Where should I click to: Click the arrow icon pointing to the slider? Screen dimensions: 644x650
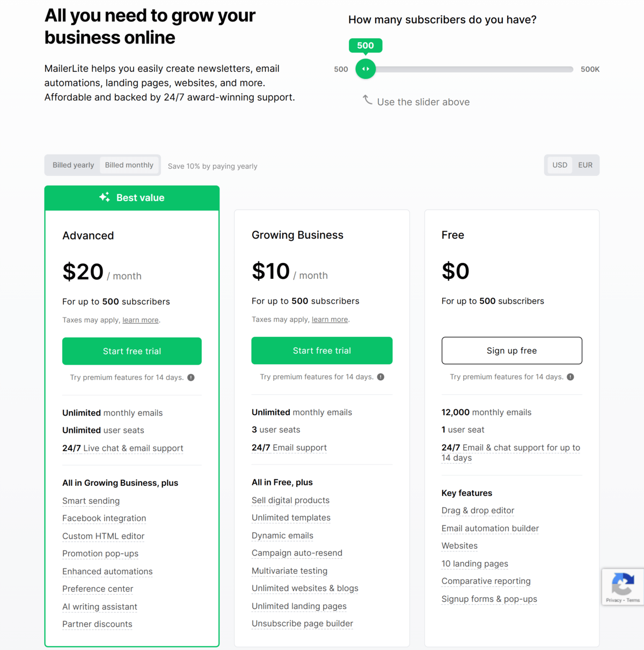(x=368, y=100)
